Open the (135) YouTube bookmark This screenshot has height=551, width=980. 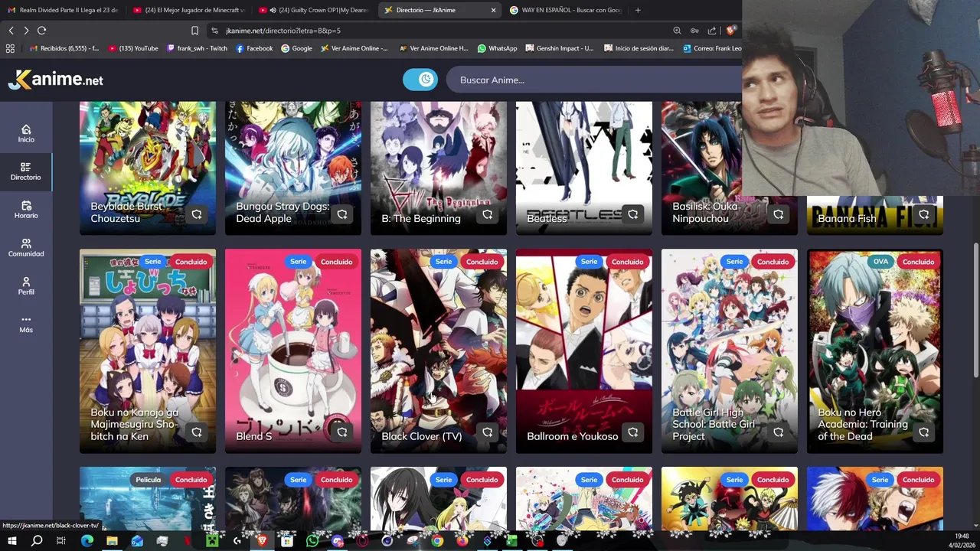133,48
